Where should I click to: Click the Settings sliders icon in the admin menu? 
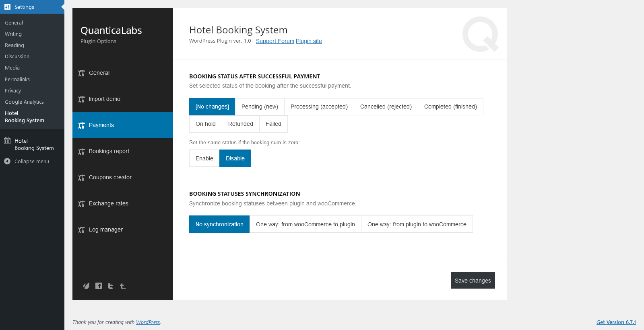(7, 7)
